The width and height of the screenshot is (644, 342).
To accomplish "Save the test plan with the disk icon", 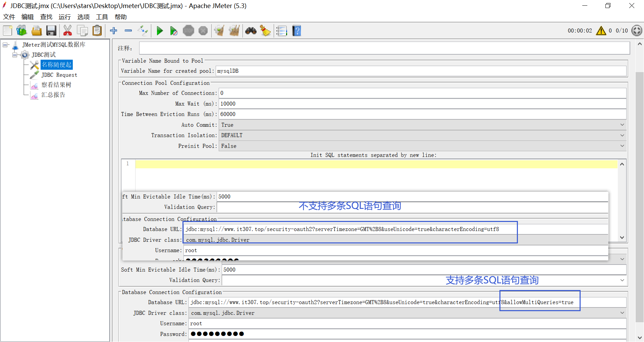I will click(51, 31).
